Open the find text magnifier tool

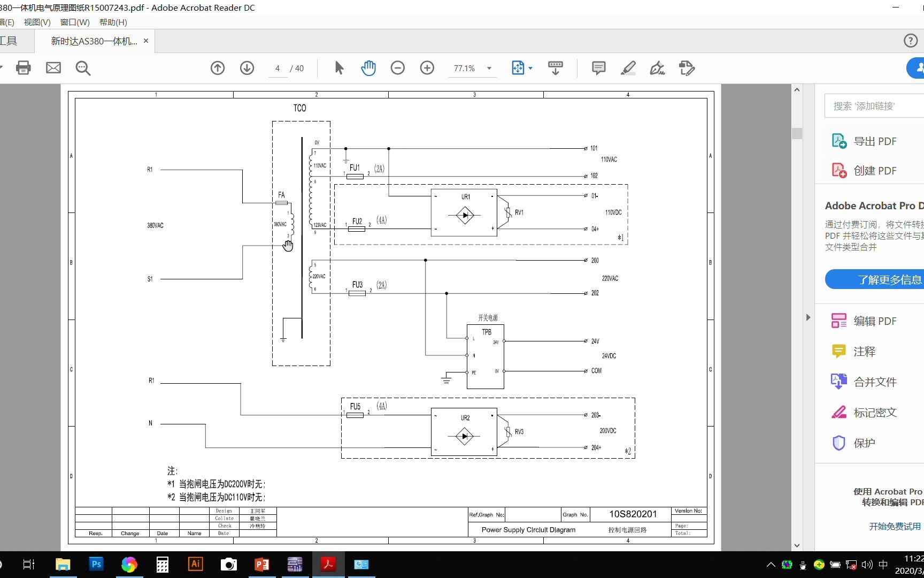pos(83,68)
